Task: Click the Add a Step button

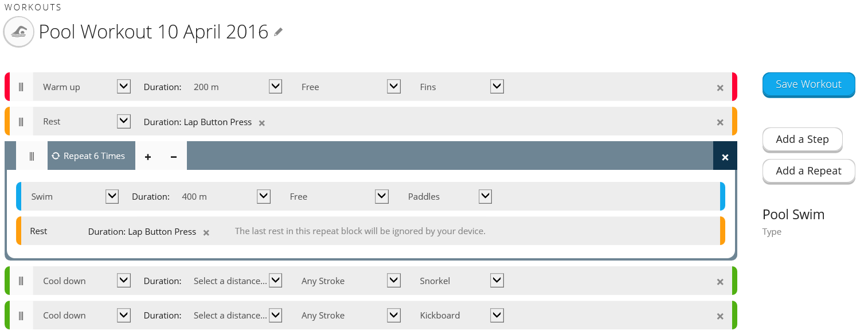Action: pos(802,139)
